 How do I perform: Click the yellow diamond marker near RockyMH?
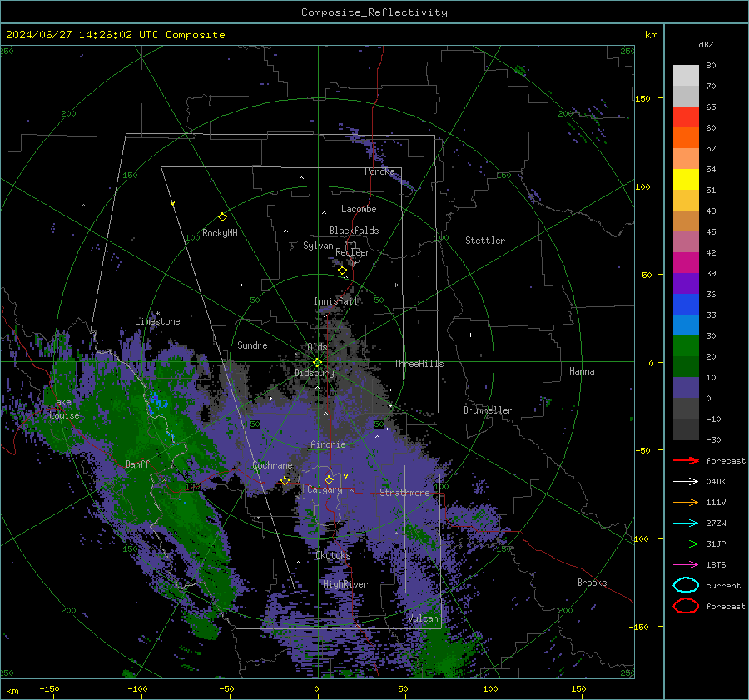click(222, 217)
